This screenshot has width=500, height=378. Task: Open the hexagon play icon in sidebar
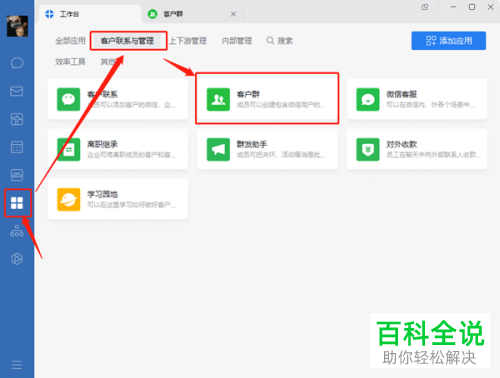[17, 259]
